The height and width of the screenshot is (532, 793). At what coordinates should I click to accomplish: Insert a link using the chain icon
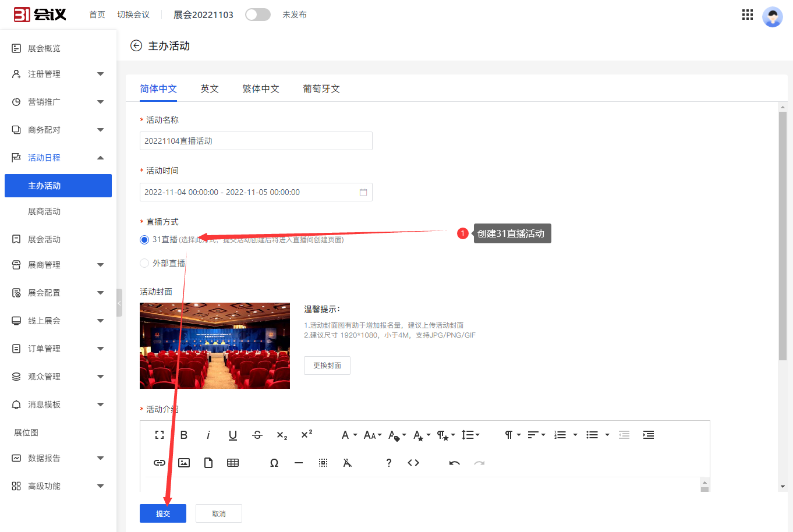(160, 463)
